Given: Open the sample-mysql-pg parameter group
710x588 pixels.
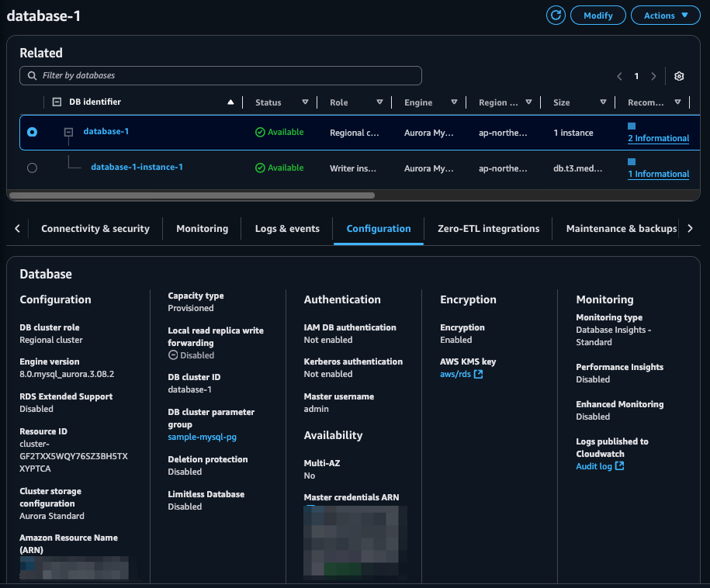Looking at the screenshot, I should (202, 437).
